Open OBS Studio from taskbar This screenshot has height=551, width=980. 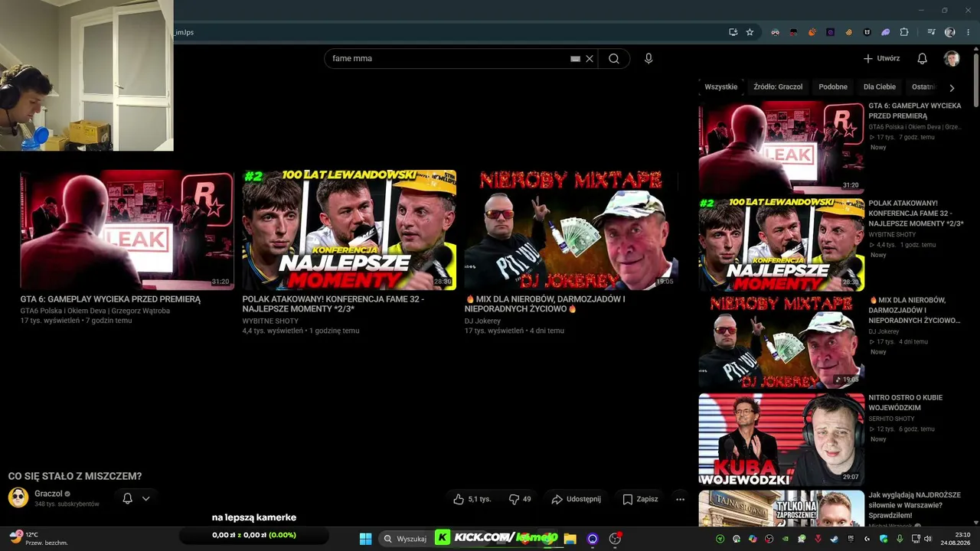click(614, 539)
